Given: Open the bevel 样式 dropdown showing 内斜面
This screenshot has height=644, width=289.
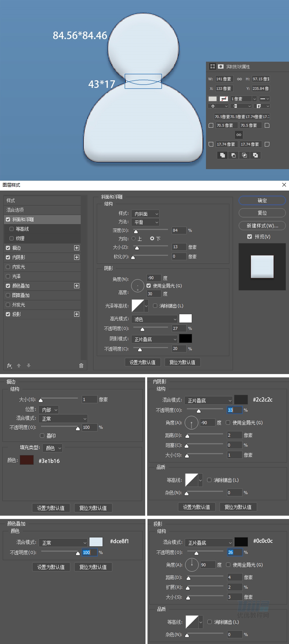Looking at the screenshot, I should point(145,214).
